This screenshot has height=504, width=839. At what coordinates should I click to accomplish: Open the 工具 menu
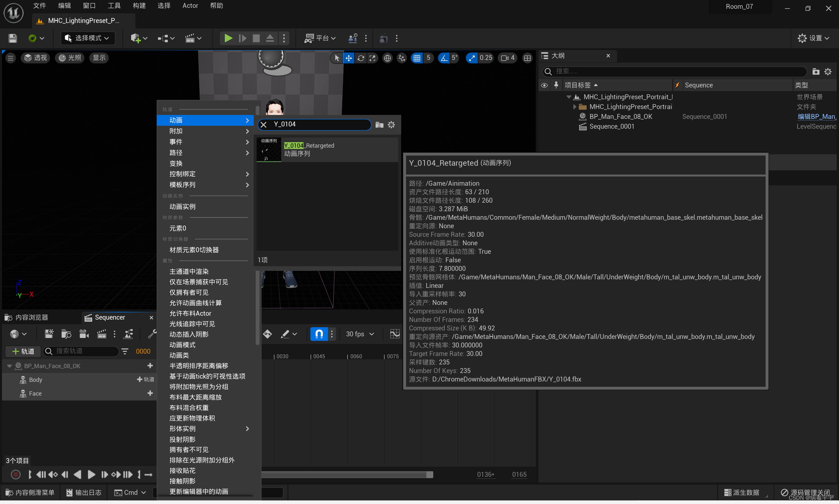114,6
